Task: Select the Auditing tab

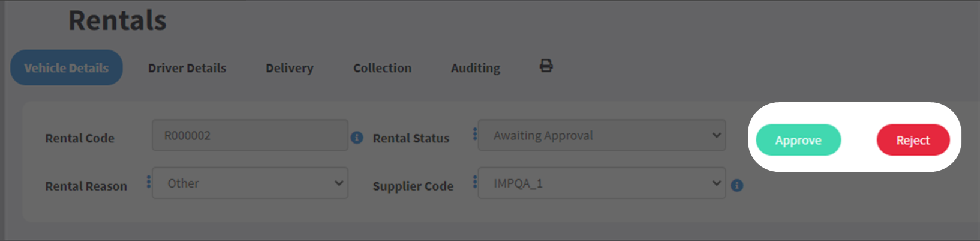Action: pyautogui.click(x=476, y=68)
